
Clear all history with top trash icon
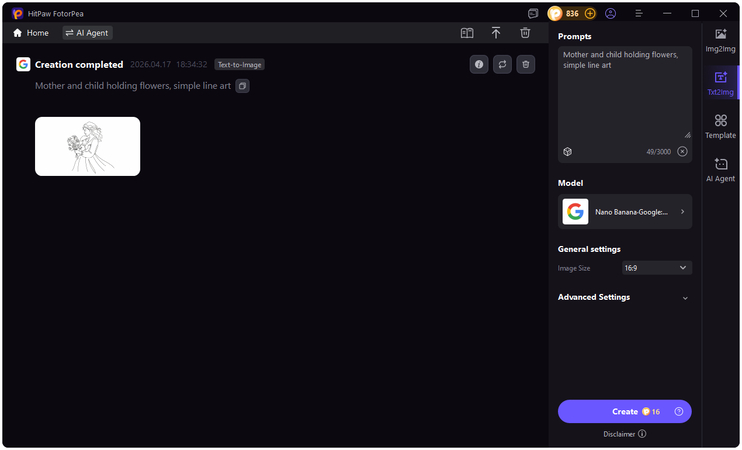[x=525, y=33]
